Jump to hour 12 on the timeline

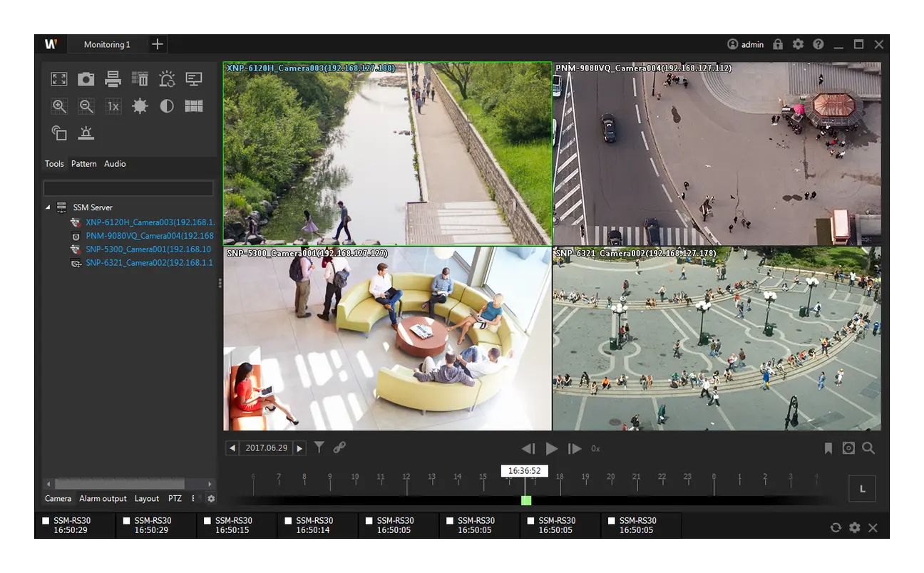click(x=406, y=477)
